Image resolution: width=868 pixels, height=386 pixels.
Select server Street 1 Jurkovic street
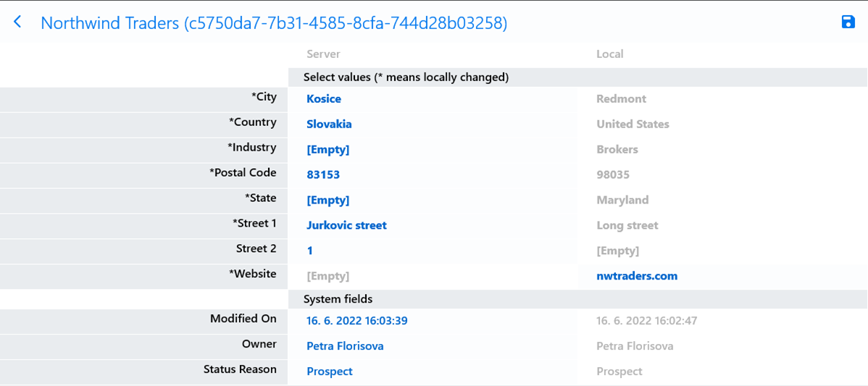[346, 226]
